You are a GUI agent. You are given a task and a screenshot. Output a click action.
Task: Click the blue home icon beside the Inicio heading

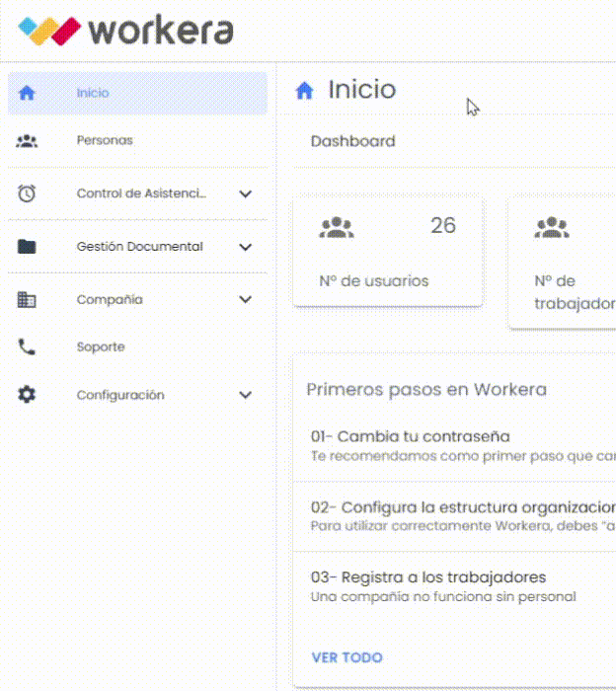(305, 91)
